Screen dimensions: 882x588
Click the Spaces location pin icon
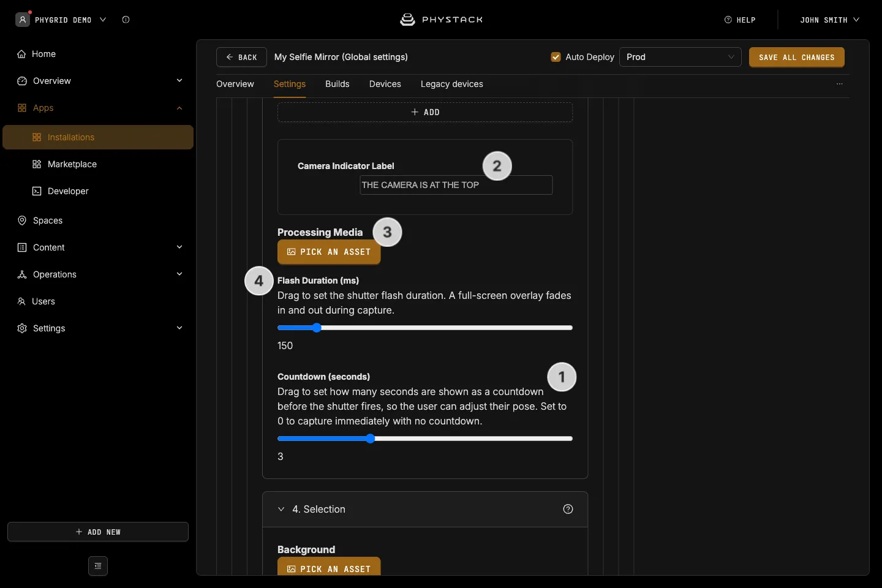coord(22,221)
